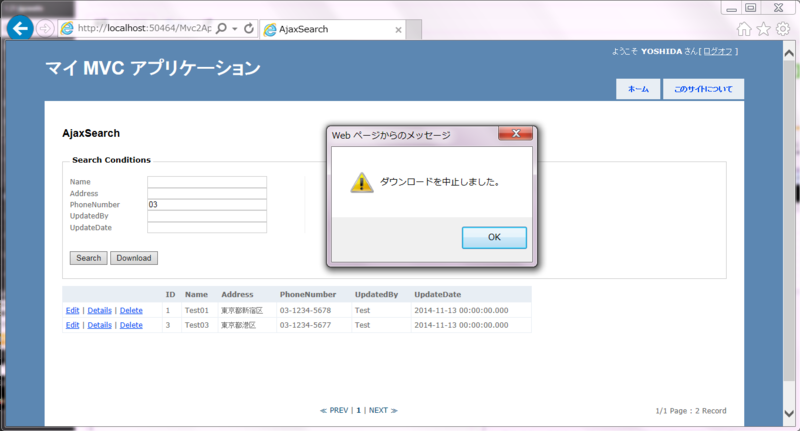Click Delete link for Test03 row
Viewport: 800px width, 431px height.
pyautogui.click(x=131, y=325)
